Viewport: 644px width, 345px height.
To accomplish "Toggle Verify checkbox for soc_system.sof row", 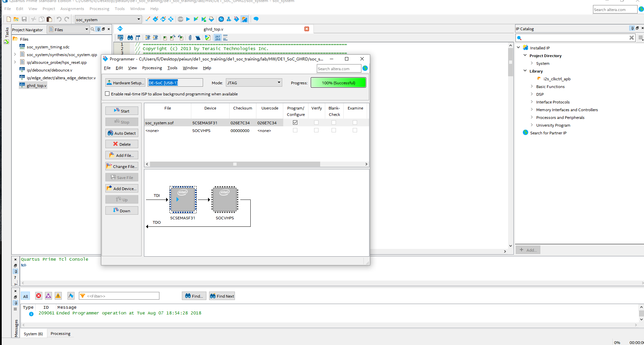I will point(316,123).
